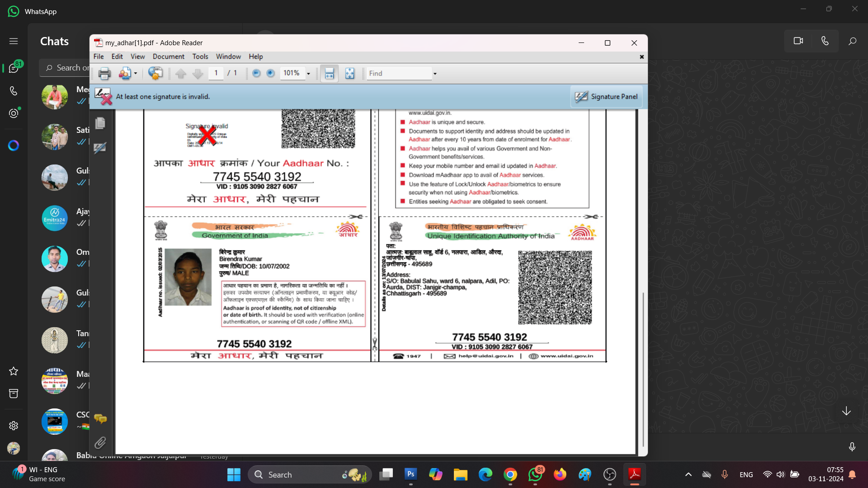
Task: Open the Signatures panel sidebar icon
Action: (x=100, y=148)
